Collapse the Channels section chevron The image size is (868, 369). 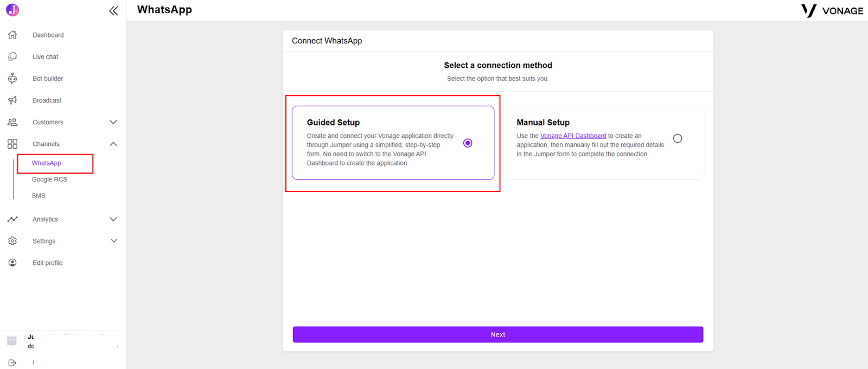(113, 144)
